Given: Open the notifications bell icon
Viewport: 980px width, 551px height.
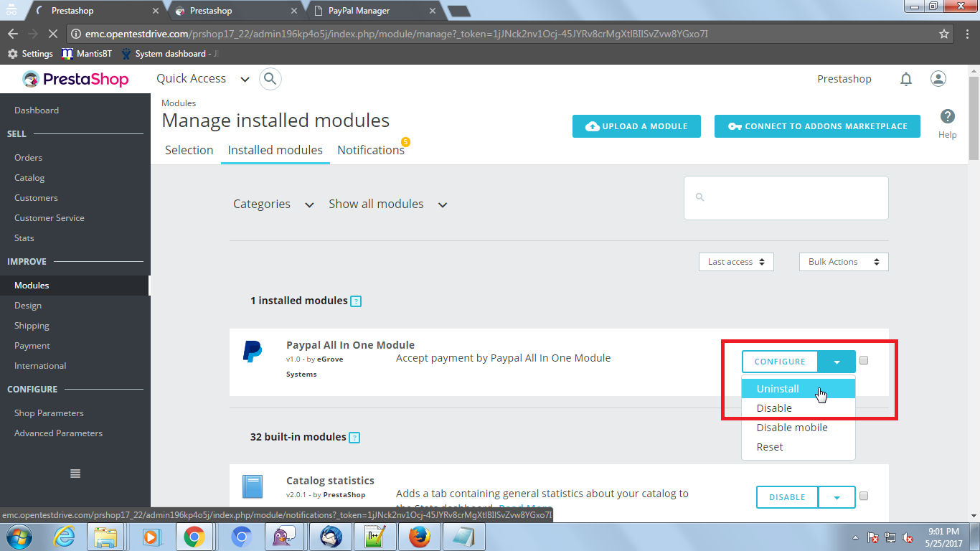Looking at the screenshot, I should 906,79.
